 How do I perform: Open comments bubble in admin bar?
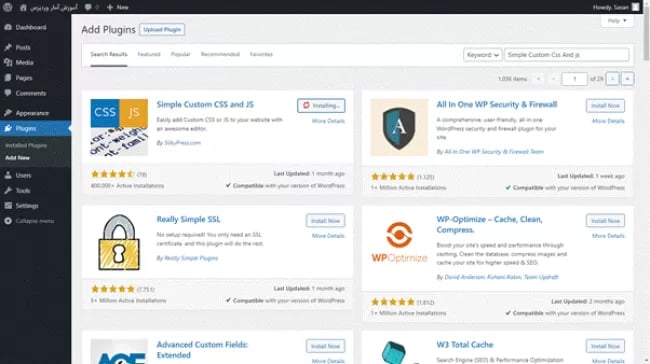pos(88,7)
